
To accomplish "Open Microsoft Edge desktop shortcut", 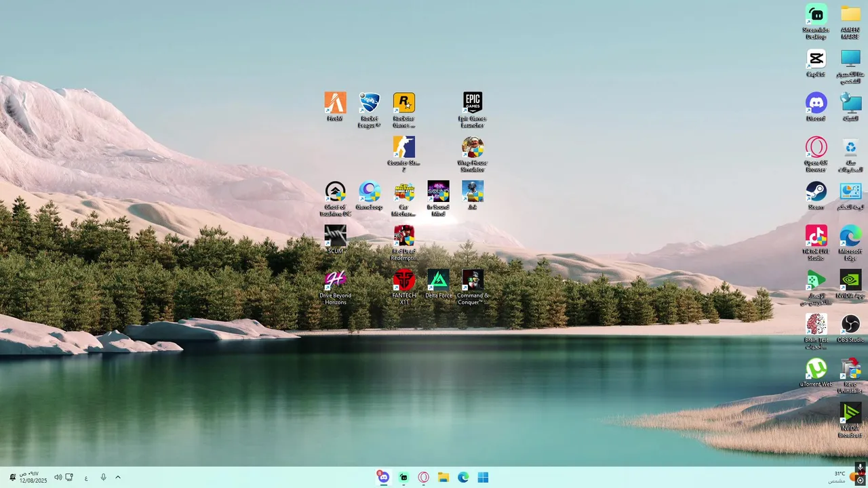I will [x=850, y=243].
